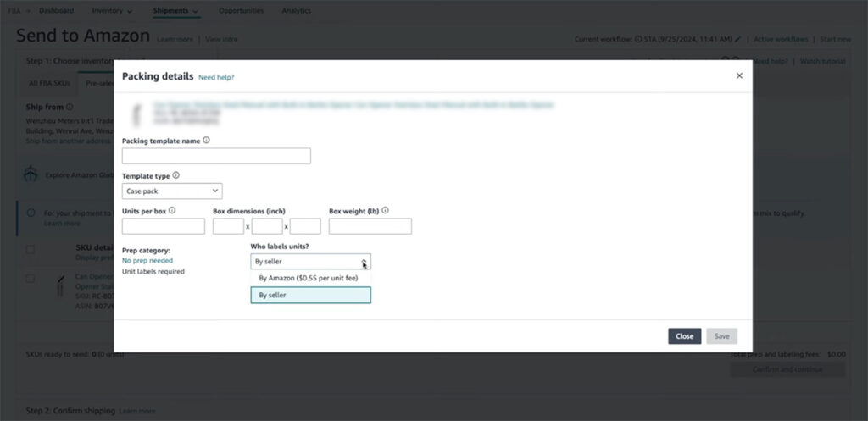Show info icon next to Template type
The height and width of the screenshot is (421, 868).
176,175
